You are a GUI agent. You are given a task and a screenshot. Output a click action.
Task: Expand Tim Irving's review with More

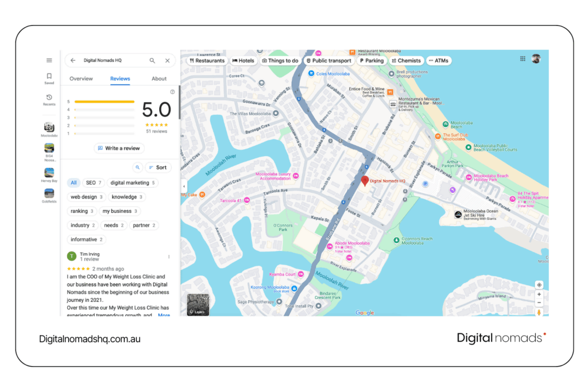(x=164, y=315)
